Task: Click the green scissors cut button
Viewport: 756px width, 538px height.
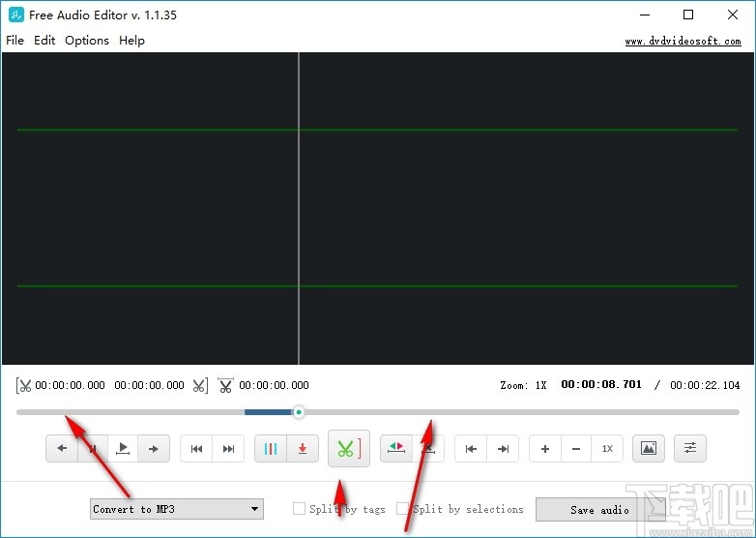Action: 349,449
